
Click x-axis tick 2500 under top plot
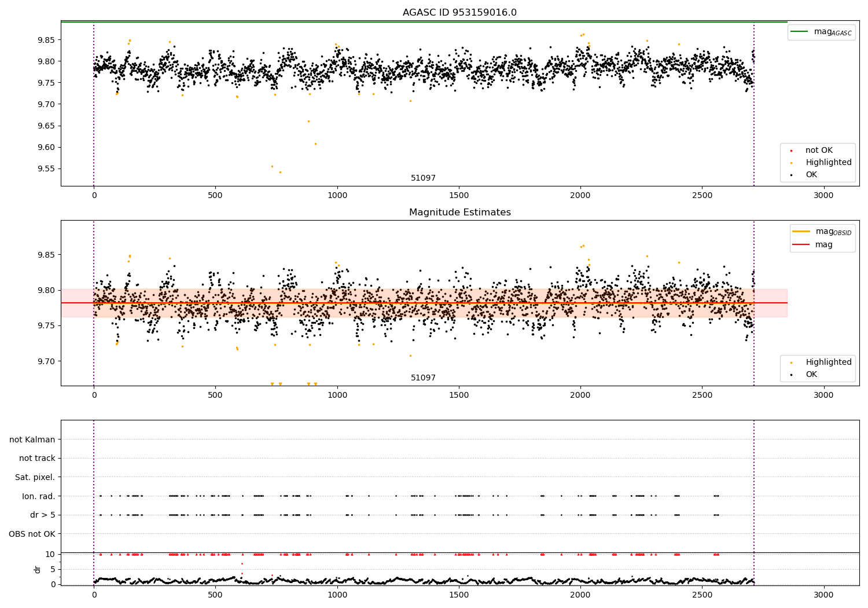702,195
